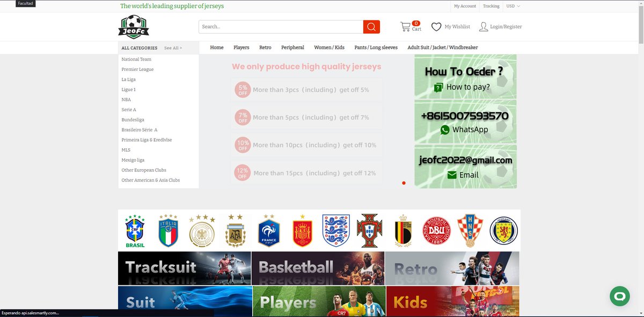Screen dimensions: 644x317
Task: Open the Kids banner
Action: coord(452,301)
